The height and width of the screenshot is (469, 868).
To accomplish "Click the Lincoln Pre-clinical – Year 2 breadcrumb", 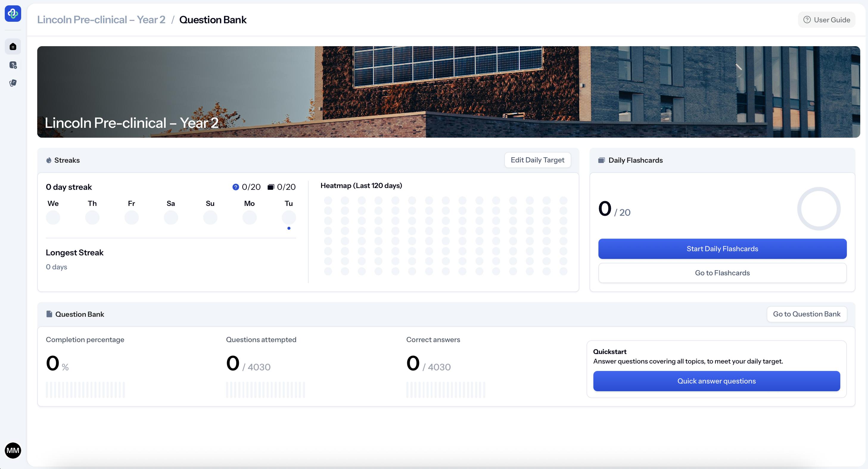I will point(101,20).
